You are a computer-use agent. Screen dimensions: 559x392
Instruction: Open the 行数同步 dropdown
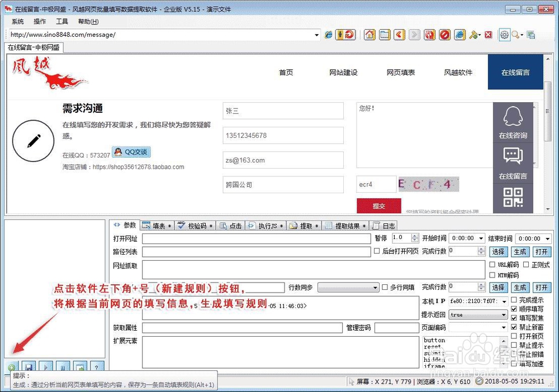click(376, 288)
